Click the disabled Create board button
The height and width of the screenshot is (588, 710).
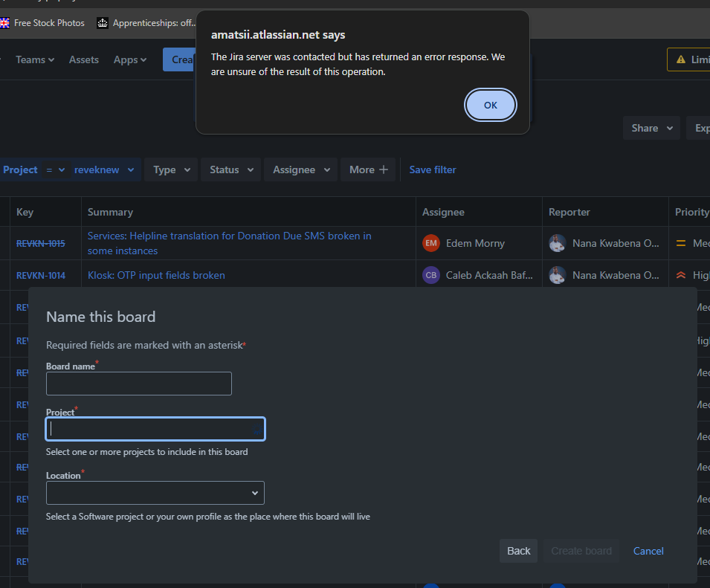tap(581, 551)
